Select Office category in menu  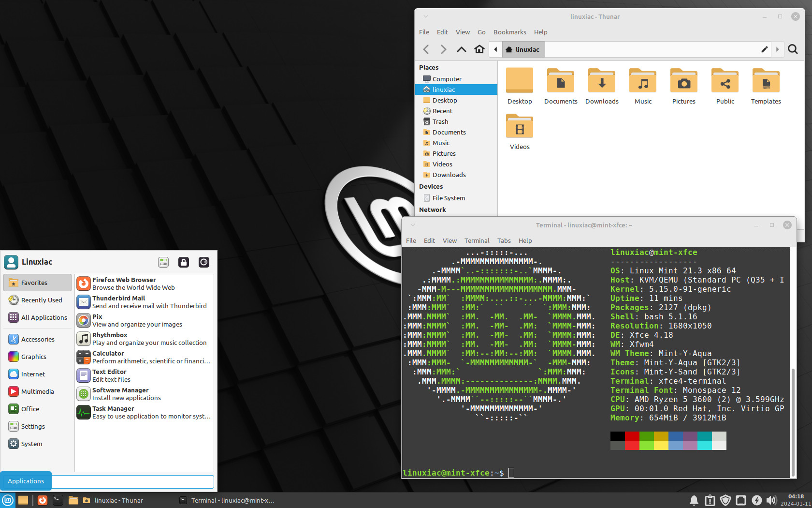pos(38,409)
